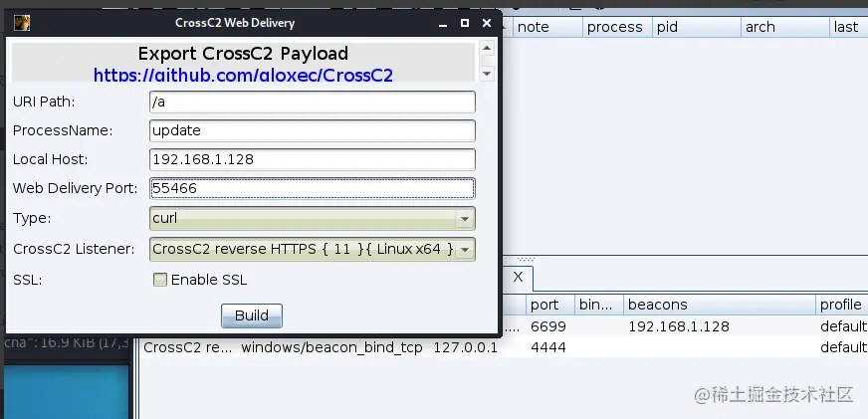Viewport: 868px width, 419px height.
Task: Click the 127.0.0.1 host cell
Action: point(465,347)
